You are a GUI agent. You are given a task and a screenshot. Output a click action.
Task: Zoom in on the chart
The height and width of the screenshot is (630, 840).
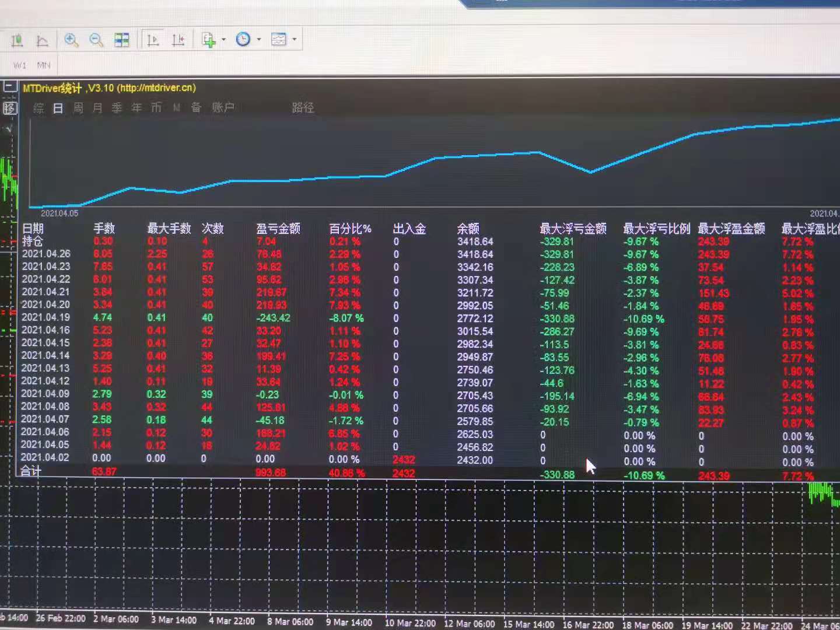tap(71, 40)
